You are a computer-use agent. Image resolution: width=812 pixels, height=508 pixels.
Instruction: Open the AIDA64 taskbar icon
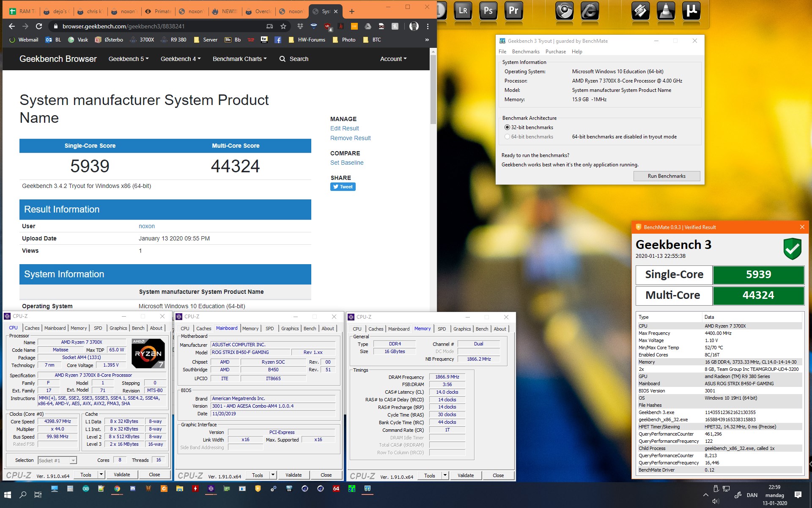click(336, 489)
